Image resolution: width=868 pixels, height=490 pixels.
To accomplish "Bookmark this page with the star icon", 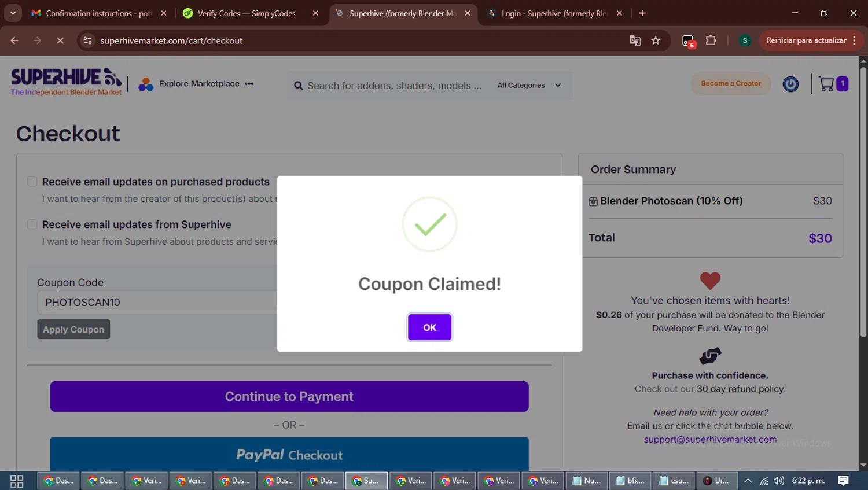I will 656,40.
